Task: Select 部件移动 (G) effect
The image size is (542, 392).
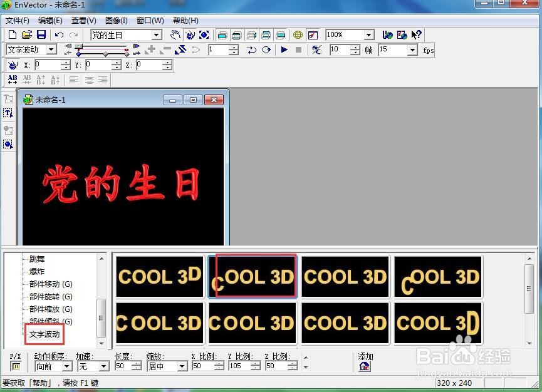Action: [x=51, y=284]
